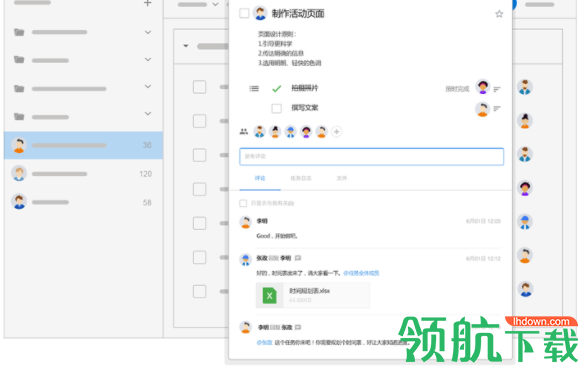Tick the fifth checkbox in the background task list
The height and width of the screenshot is (369, 578).
coord(199,223)
